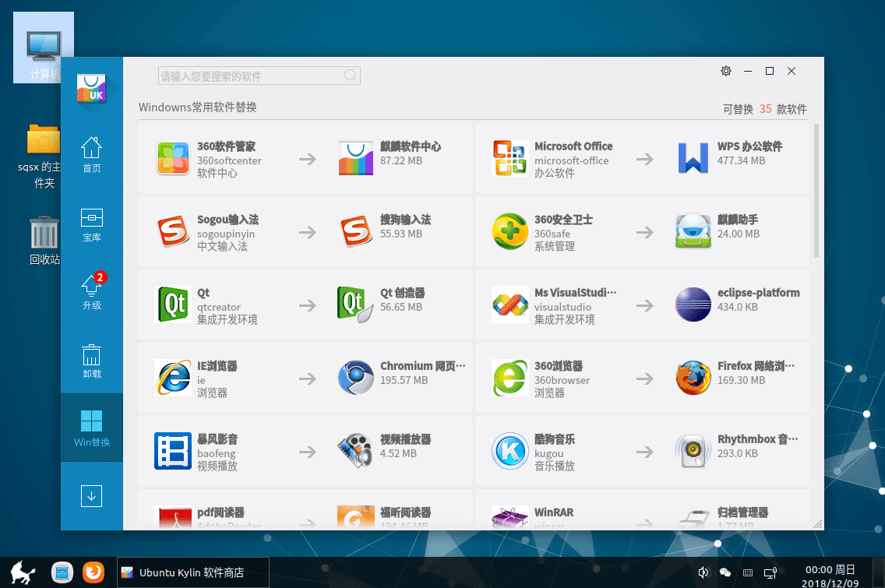Image resolution: width=885 pixels, height=588 pixels.
Task: Select the Win替换 tab in sidebar
Action: pyautogui.click(x=91, y=428)
